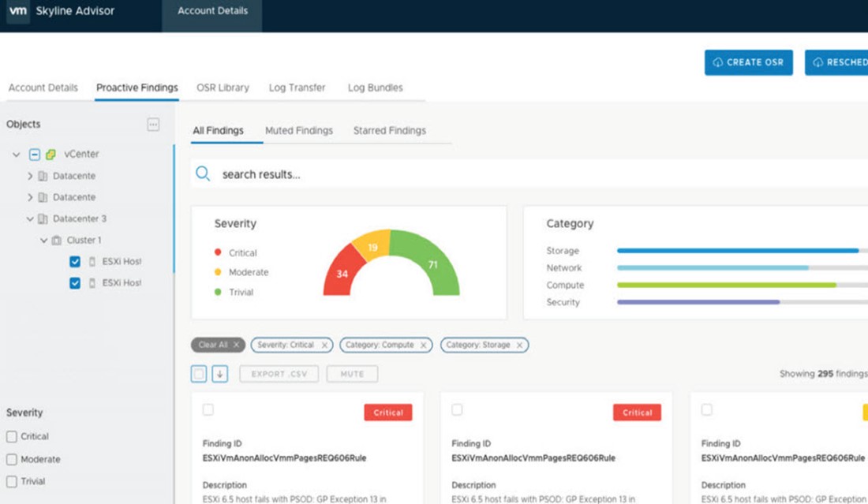Click the yellow Moderate legend dot
The image size is (868, 504).
click(x=218, y=271)
